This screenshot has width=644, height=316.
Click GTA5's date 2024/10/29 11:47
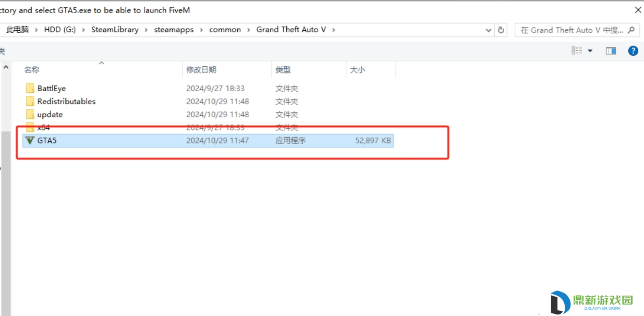(x=217, y=140)
